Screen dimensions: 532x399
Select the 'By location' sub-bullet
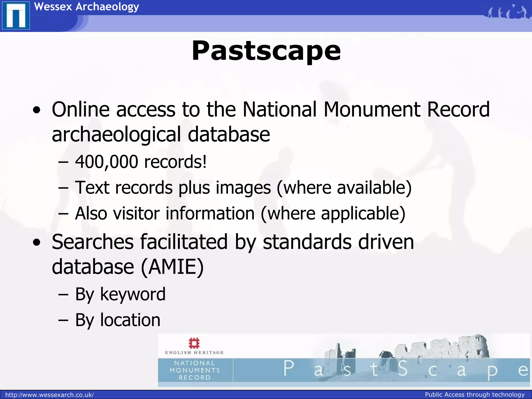pos(118,320)
